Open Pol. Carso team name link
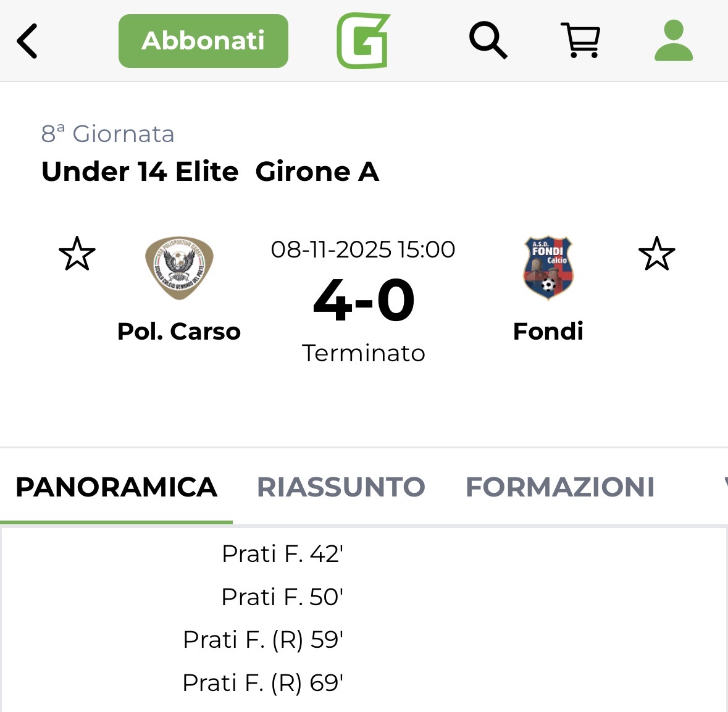The image size is (728, 712). [x=179, y=332]
